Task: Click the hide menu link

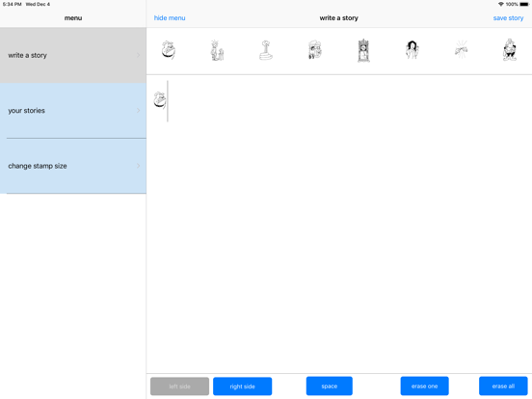Action: pos(170,18)
